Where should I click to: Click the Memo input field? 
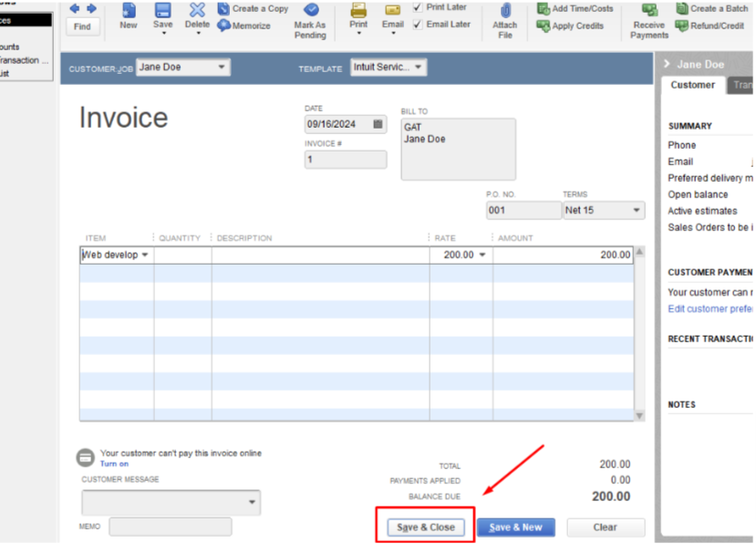click(170, 527)
